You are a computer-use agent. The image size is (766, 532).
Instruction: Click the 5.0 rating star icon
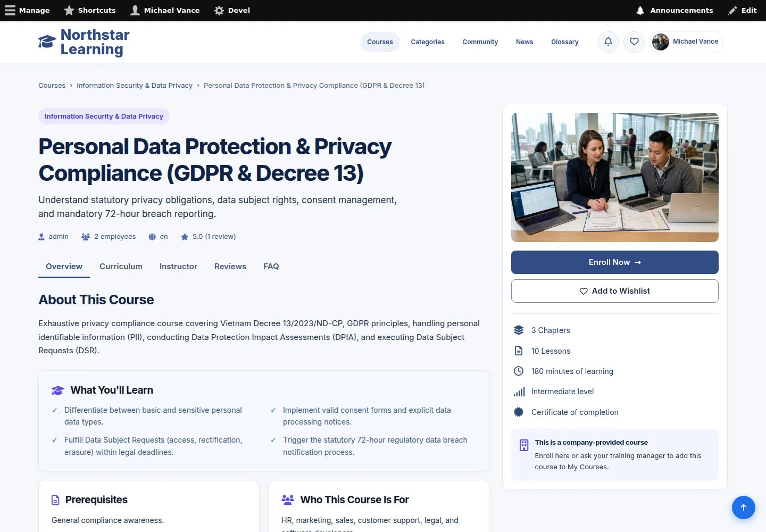coord(185,237)
